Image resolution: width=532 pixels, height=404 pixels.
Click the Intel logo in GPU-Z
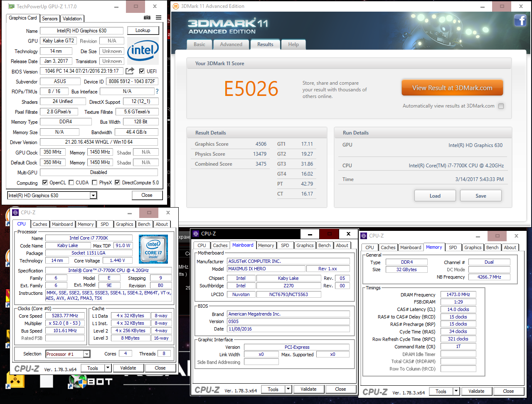[x=143, y=51]
